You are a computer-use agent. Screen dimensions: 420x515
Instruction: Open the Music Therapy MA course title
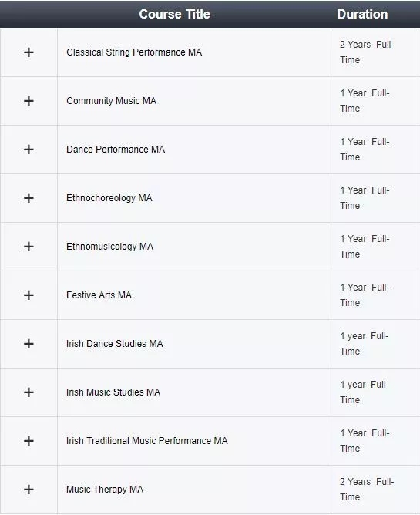pyautogui.click(x=105, y=490)
